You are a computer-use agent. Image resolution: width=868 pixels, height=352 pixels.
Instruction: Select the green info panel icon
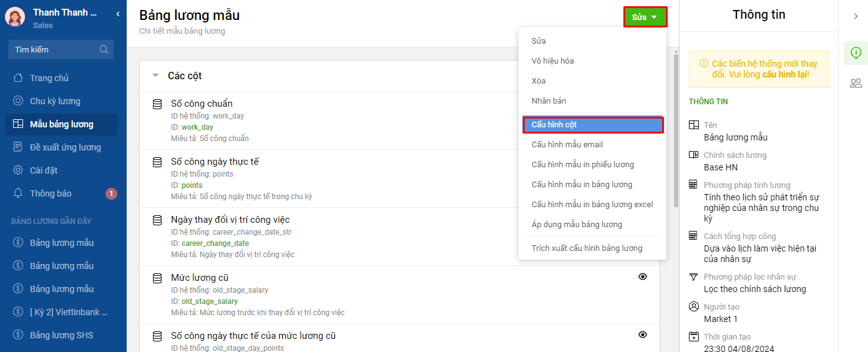coord(856,52)
